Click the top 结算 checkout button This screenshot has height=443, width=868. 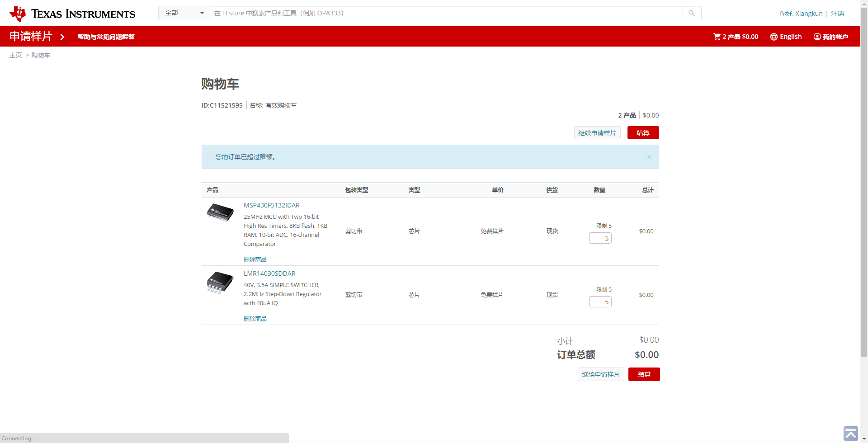coord(643,133)
